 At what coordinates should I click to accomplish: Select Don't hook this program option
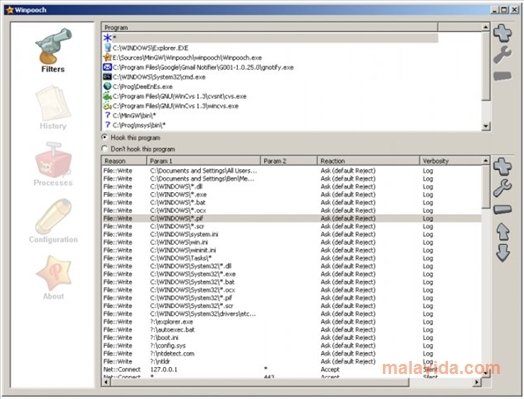138,149
